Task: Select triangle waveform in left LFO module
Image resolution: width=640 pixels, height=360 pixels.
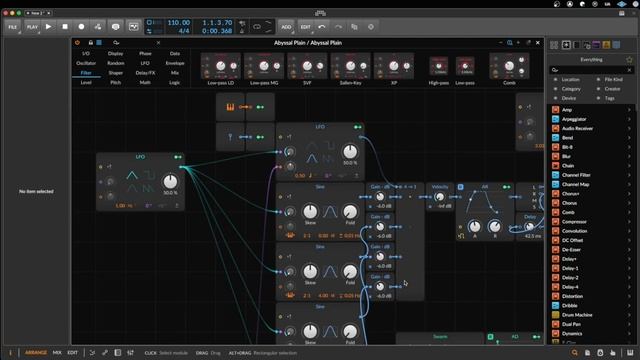Action: click(132, 176)
